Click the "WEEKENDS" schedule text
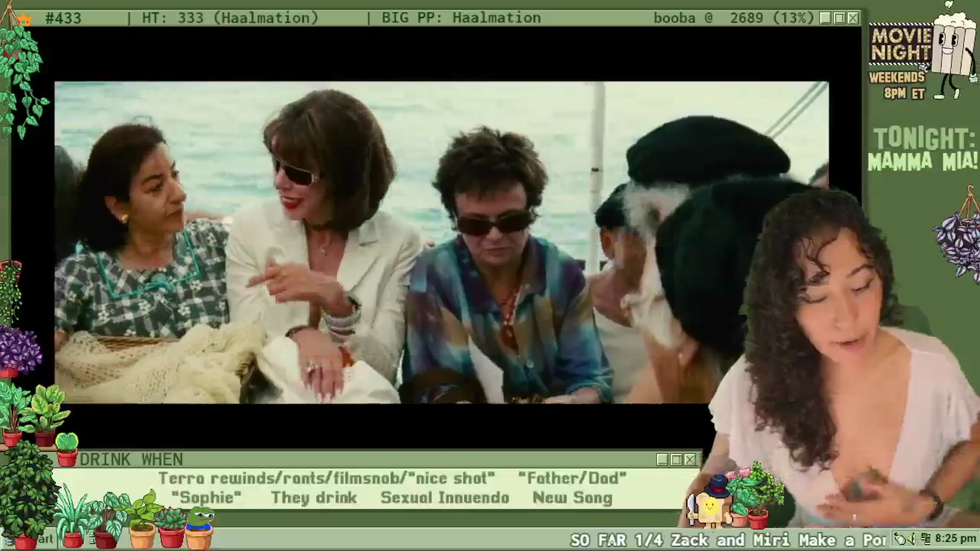This screenshot has height=551, width=980. point(897,78)
